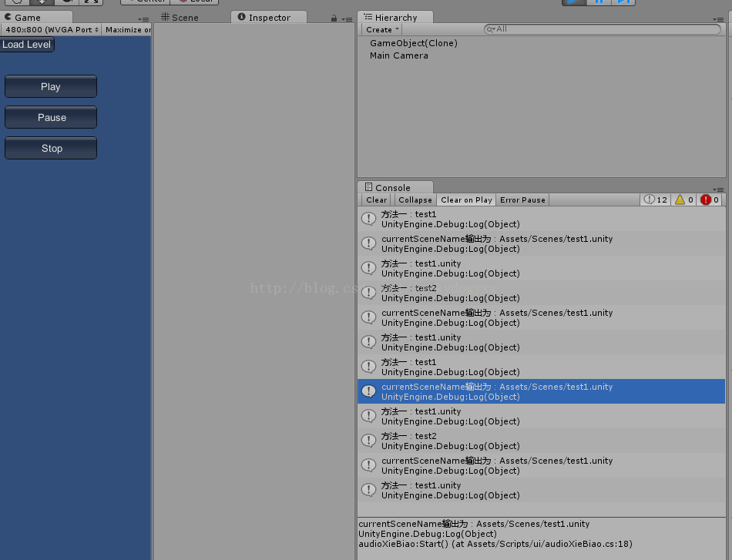Open the Console panel options menu icon
This screenshot has width=732, height=560.
pos(718,189)
